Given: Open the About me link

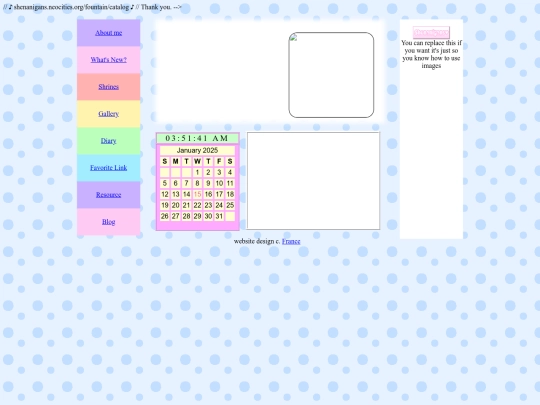Looking at the screenshot, I should pos(108,33).
